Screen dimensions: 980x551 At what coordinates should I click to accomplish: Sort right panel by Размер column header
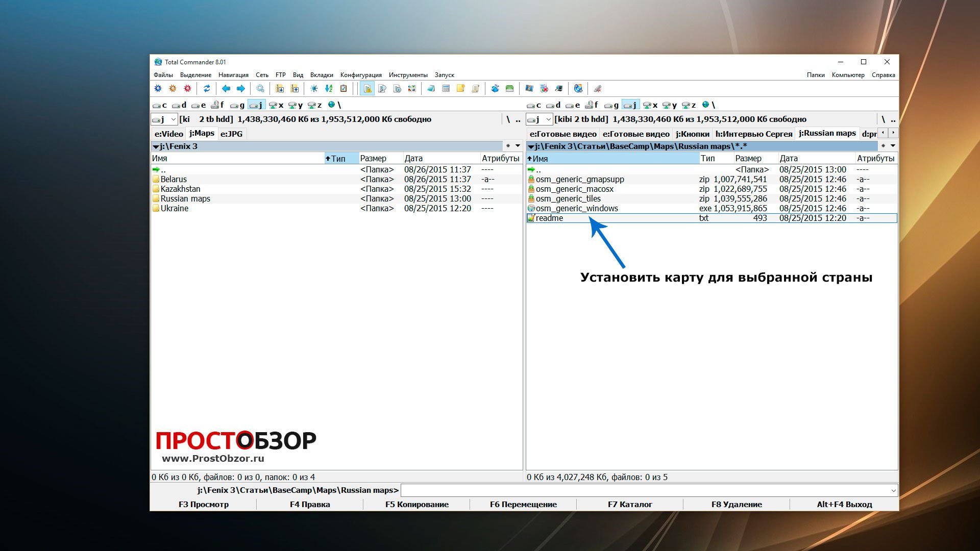pos(755,158)
